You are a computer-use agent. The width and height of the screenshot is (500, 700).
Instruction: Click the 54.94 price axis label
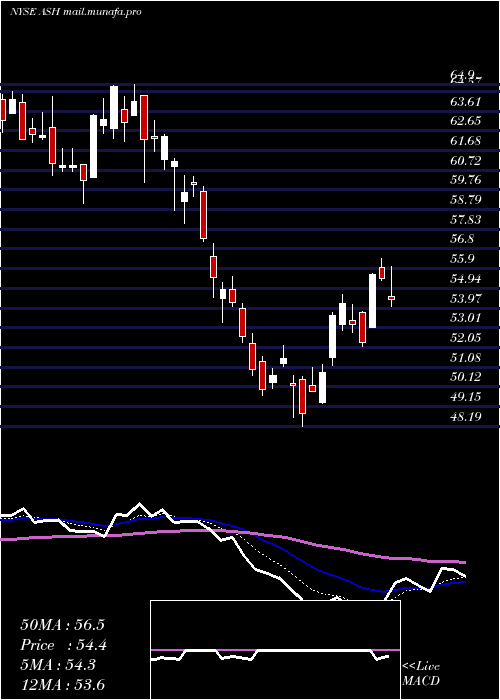point(466,279)
